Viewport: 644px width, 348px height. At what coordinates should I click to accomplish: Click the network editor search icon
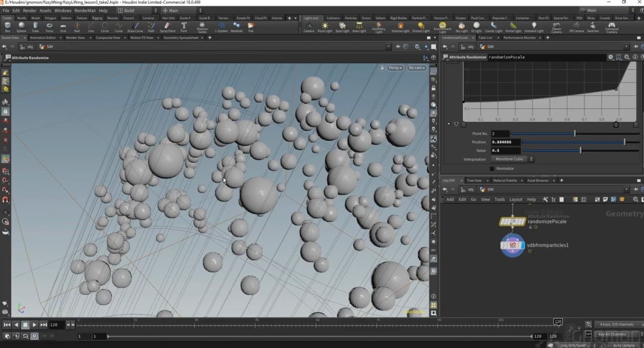click(x=635, y=199)
